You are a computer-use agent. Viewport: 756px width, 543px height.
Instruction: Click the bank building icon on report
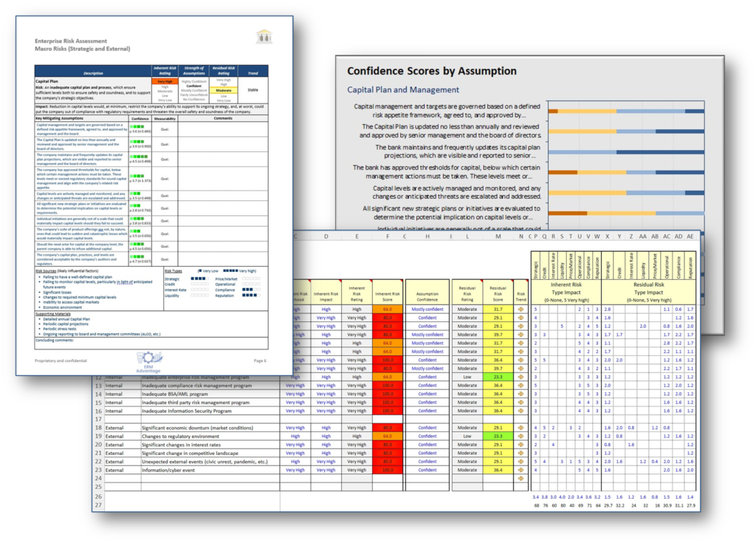[263, 36]
